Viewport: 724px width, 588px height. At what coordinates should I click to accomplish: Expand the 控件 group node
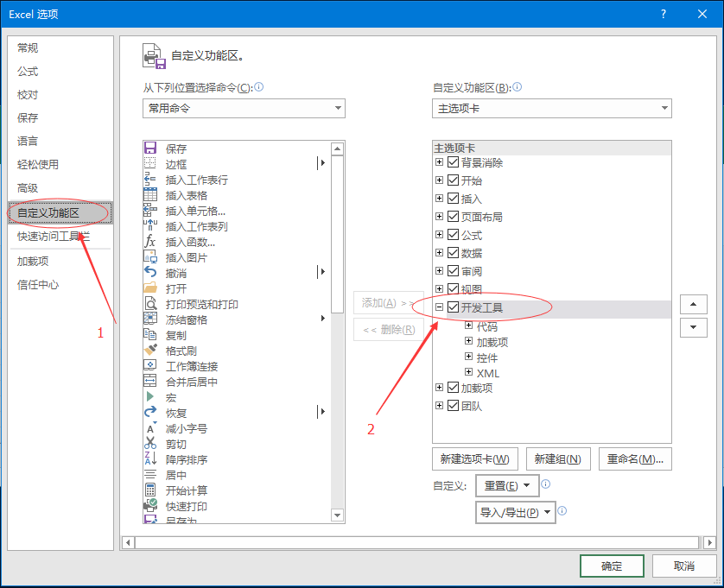468,357
